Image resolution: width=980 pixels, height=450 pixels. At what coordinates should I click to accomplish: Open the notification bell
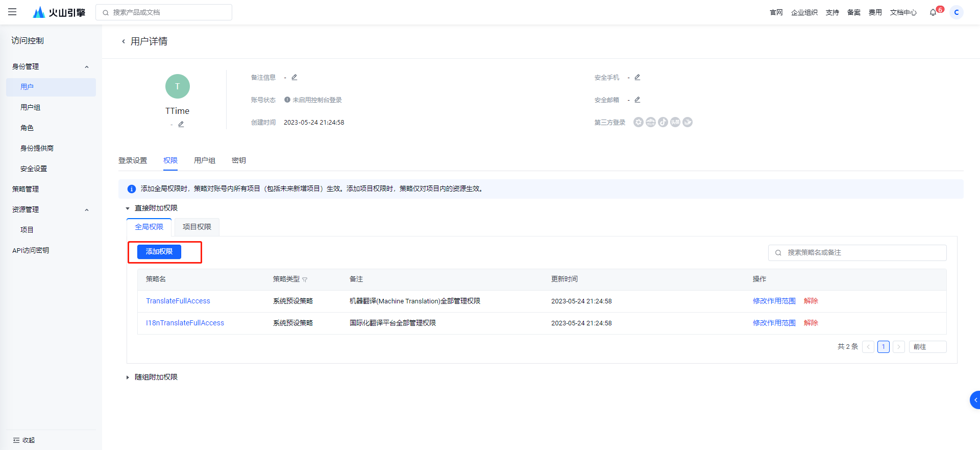coord(933,12)
